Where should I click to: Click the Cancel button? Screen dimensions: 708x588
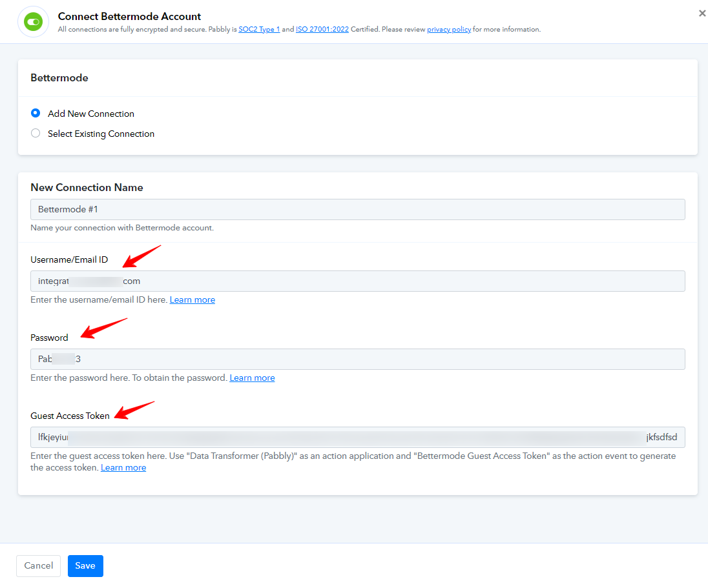click(x=38, y=566)
